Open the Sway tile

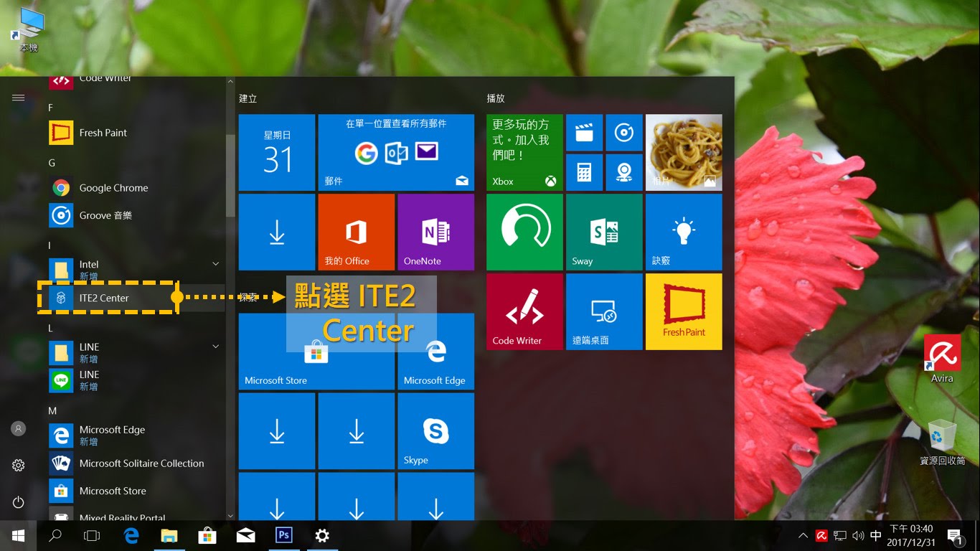click(604, 232)
